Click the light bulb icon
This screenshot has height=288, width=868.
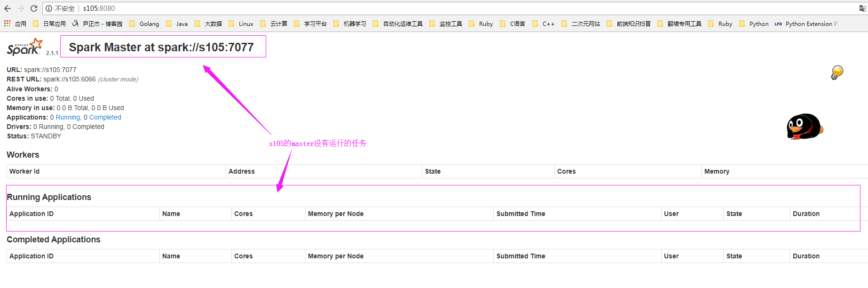(x=837, y=72)
